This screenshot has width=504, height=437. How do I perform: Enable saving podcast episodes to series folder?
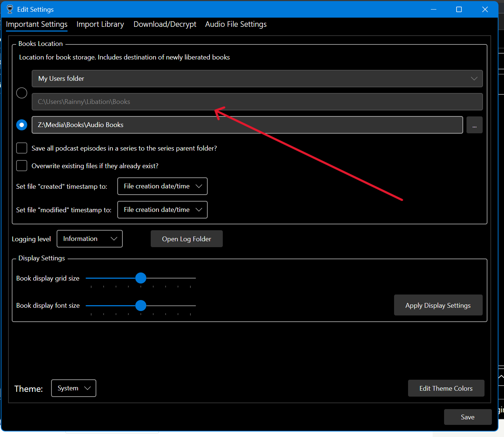[22, 148]
